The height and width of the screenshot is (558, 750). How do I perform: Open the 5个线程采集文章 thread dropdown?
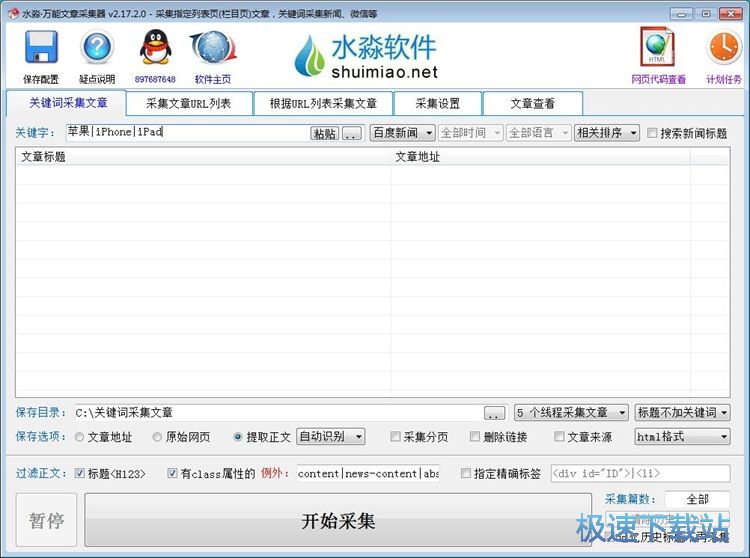[571, 412]
